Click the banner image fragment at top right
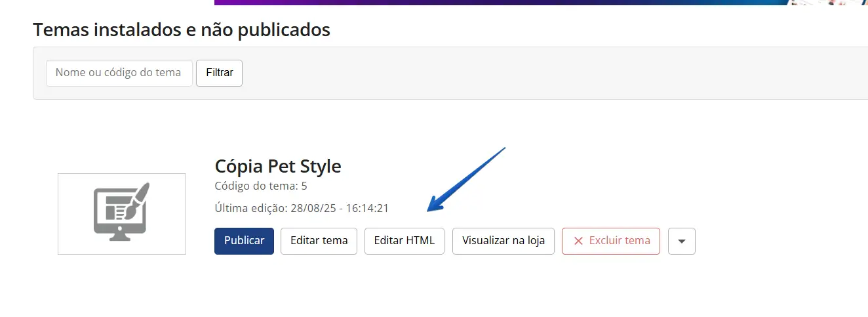Image resolution: width=868 pixels, height=317 pixels. click(829, 2)
